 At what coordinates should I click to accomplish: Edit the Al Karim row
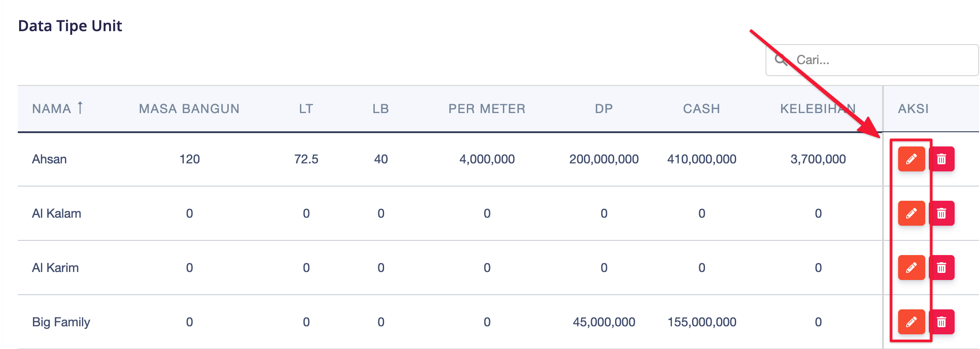coord(911,268)
